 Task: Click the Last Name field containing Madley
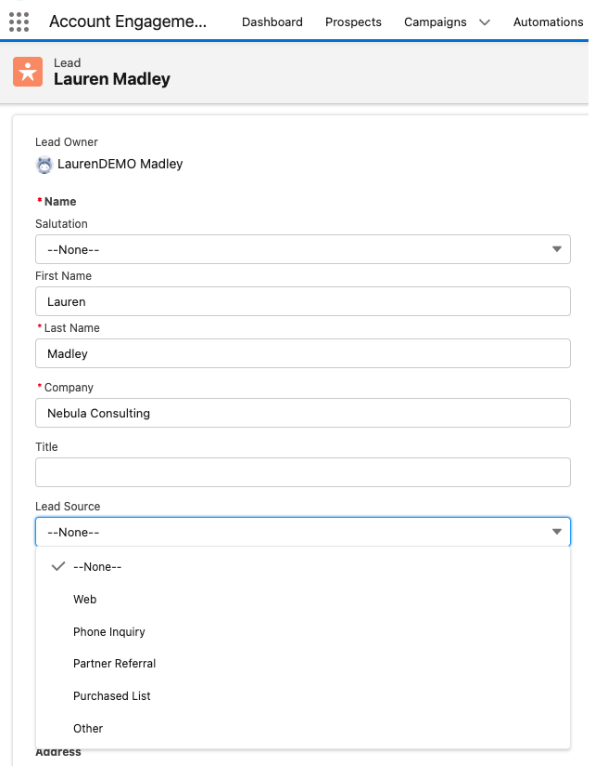click(303, 353)
